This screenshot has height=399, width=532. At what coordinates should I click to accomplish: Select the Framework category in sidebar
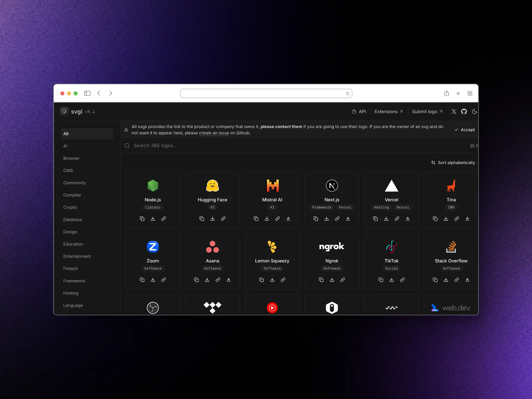(x=87, y=281)
